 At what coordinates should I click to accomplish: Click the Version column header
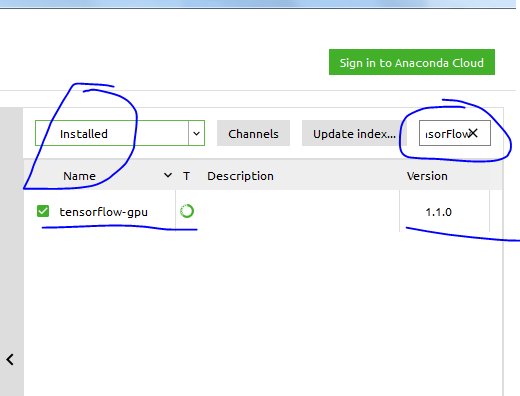click(427, 176)
